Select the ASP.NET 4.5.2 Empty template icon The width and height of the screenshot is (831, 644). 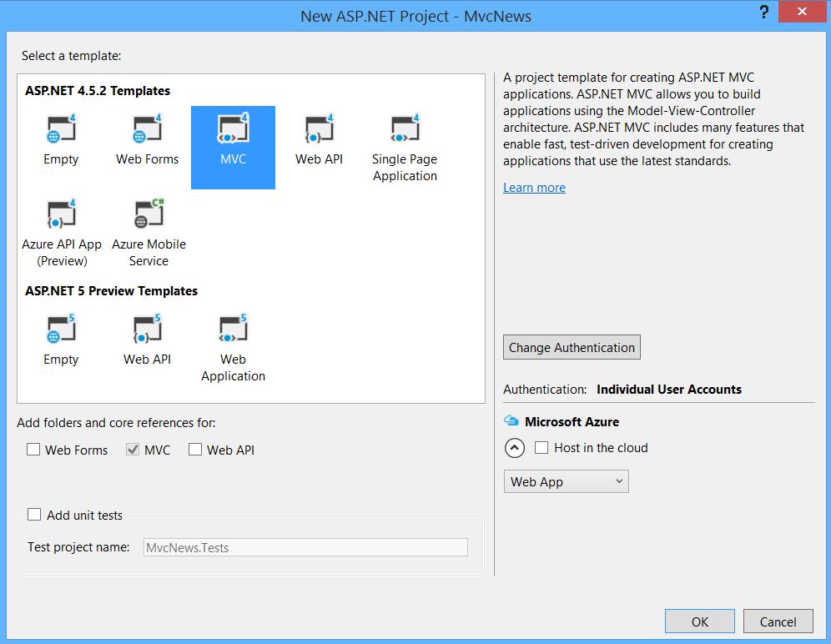[61, 128]
